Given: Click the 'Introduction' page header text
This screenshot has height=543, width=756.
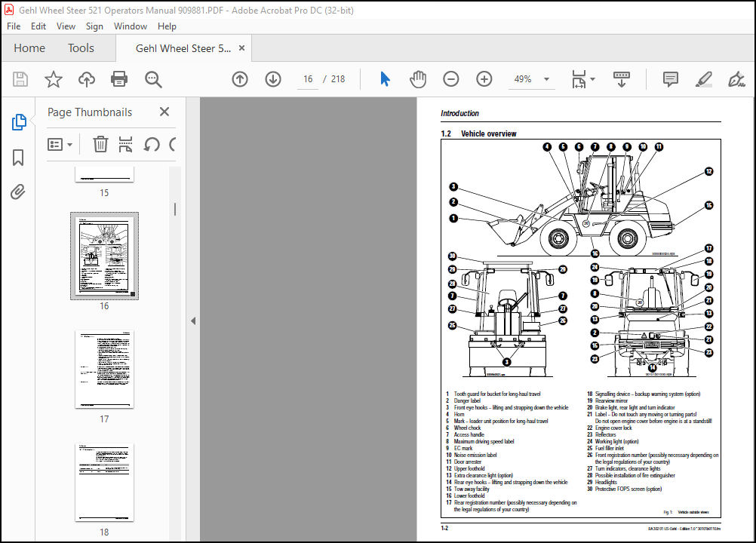Looking at the screenshot, I should coord(459,113).
